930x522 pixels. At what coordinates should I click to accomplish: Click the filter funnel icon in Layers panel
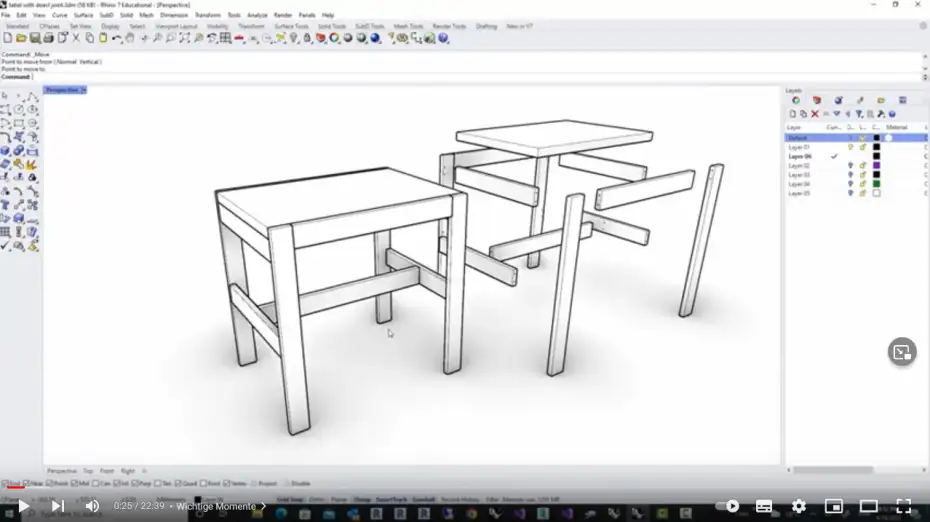click(859, 114)
